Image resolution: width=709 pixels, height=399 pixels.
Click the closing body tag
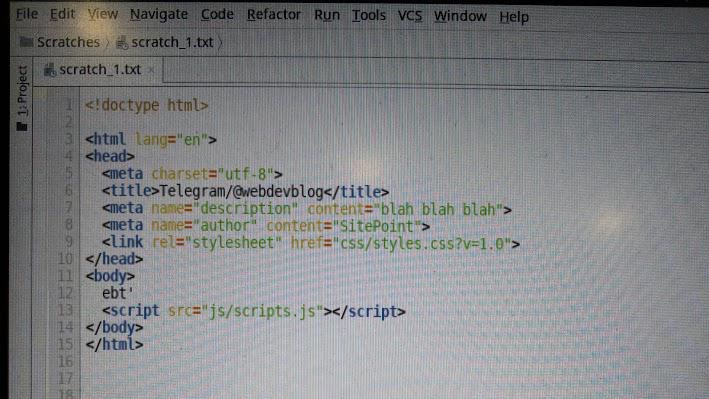tap(114, 328)
